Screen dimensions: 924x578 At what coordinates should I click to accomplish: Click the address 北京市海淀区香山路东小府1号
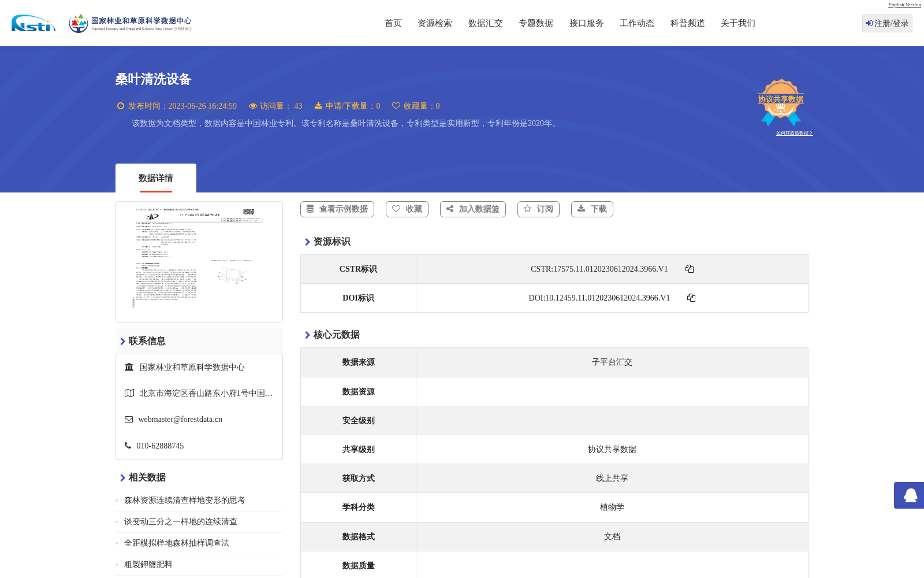(206, 393)
